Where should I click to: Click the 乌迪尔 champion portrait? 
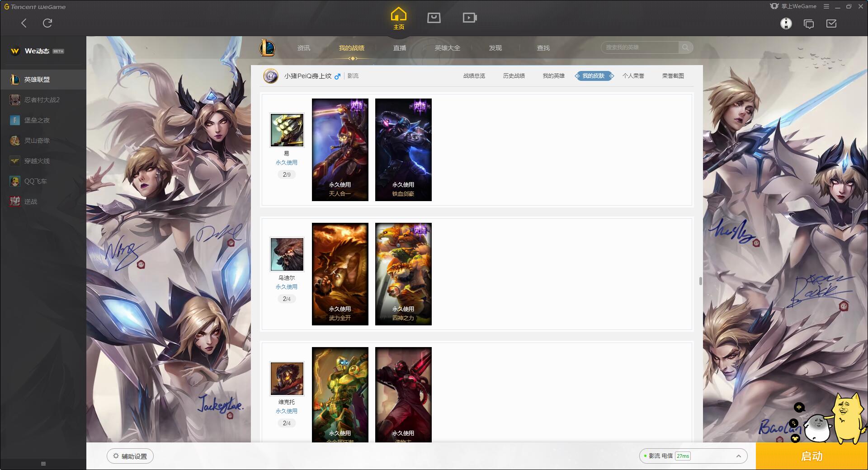click(287, 254)
